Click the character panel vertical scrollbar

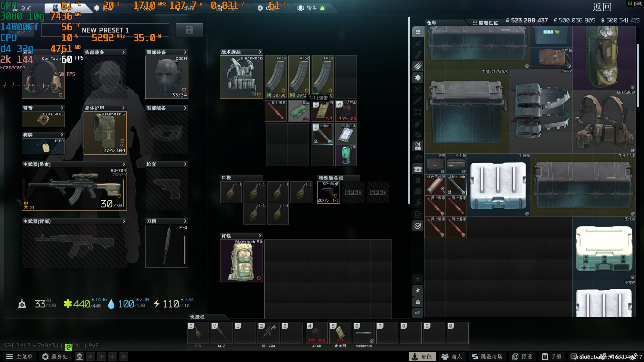point(409,110)
